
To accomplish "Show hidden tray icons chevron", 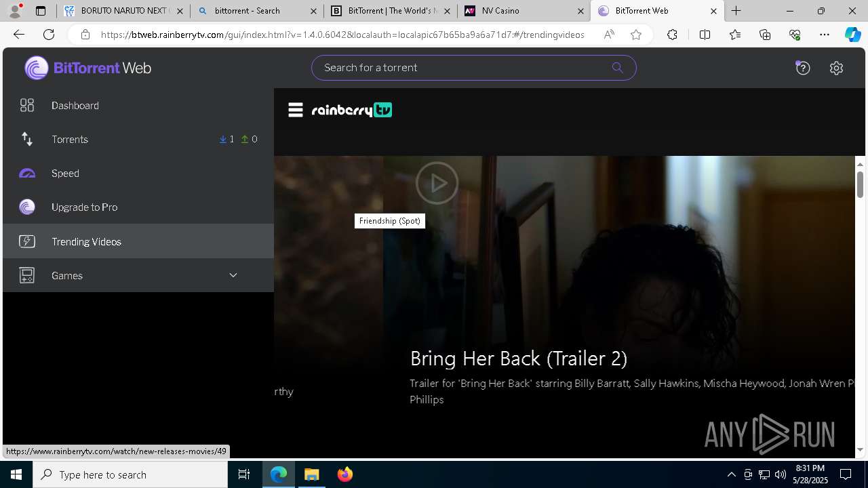I will [x=731, y=474].
